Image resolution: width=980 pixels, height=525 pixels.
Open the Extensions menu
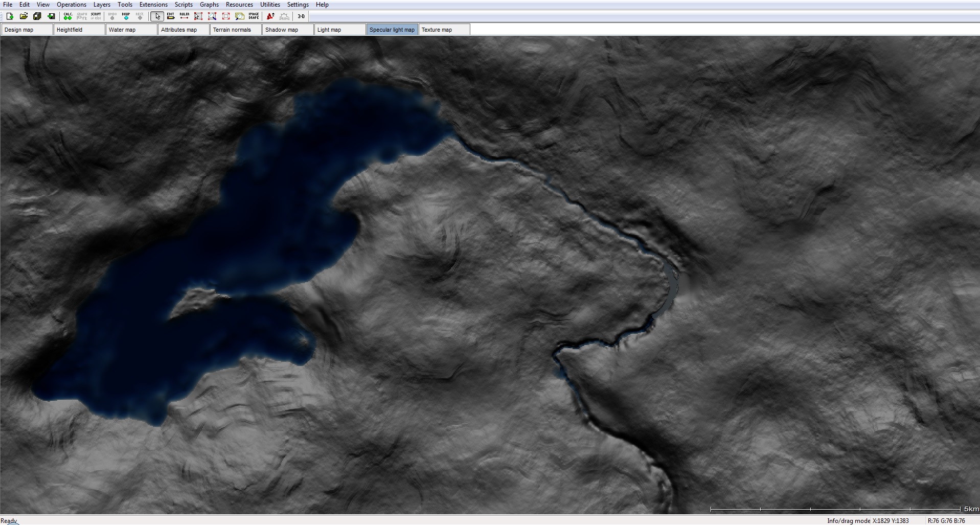153,5
